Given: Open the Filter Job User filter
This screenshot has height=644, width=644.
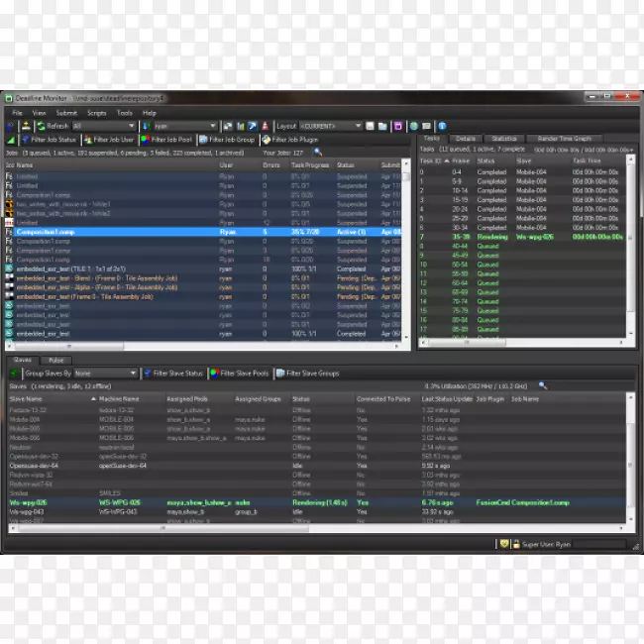Looking at the screenshot, I should coord(109,140).
